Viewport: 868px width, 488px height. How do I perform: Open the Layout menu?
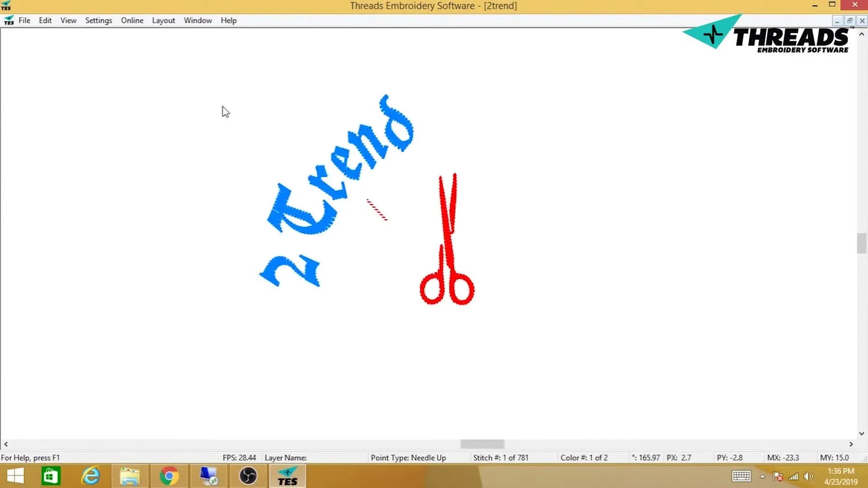click(163, 20)
